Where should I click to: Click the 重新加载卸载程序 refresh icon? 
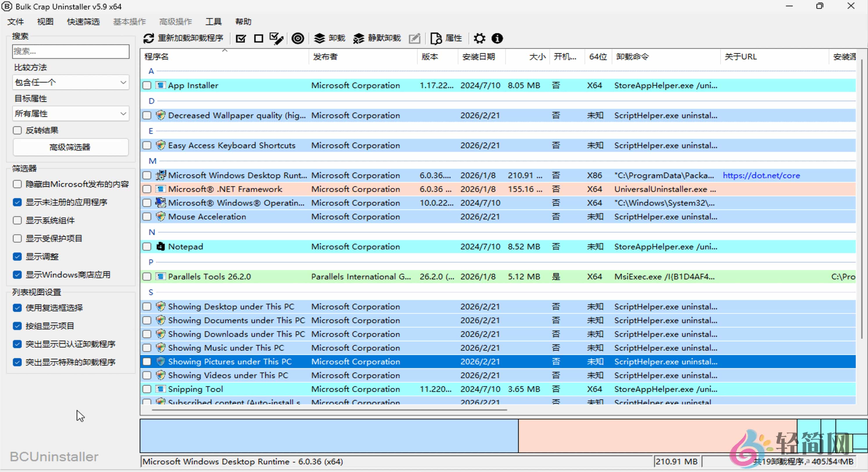[149, 38]
